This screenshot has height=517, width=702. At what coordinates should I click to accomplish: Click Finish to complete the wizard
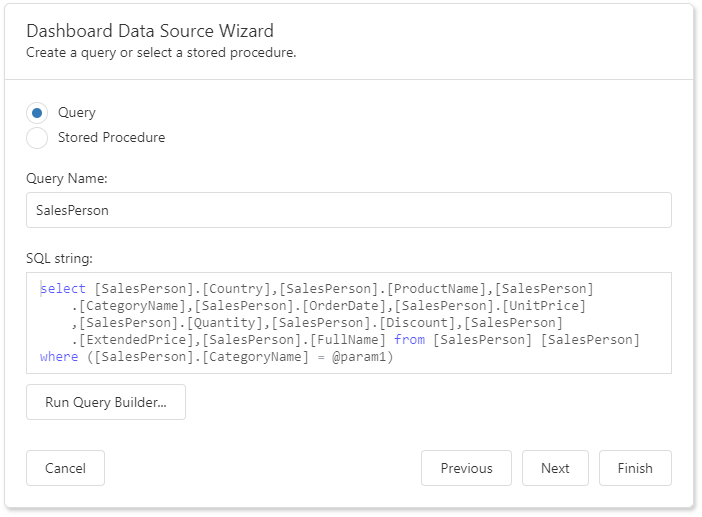click(635, 468)
